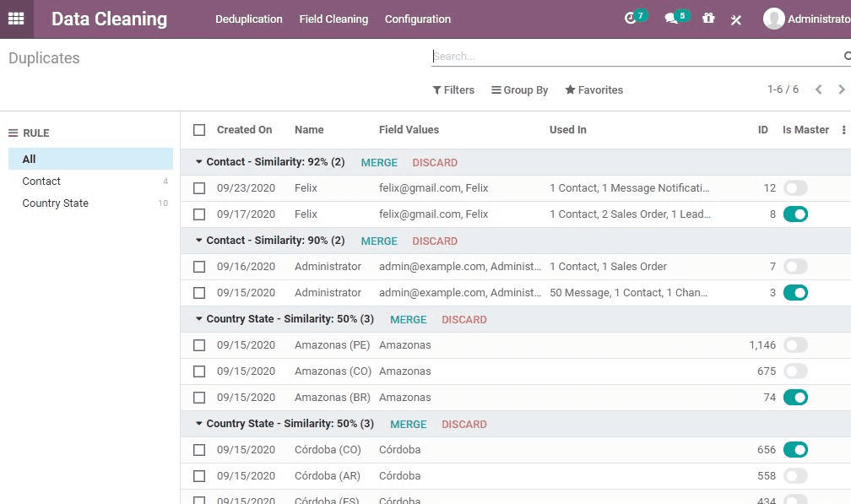Viewport: 851px width, 504px height.
Task: Sort by the ID column header
Action: [x=762, y=130]
